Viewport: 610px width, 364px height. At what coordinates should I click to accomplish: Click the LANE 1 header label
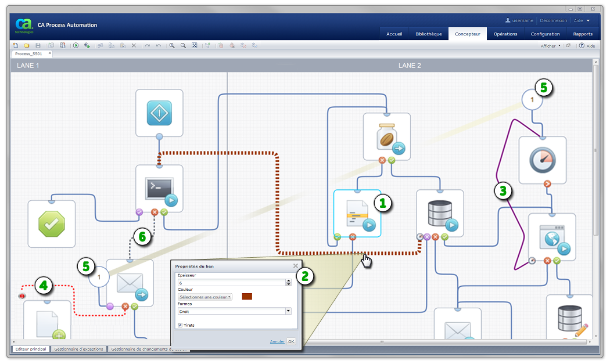28,66
